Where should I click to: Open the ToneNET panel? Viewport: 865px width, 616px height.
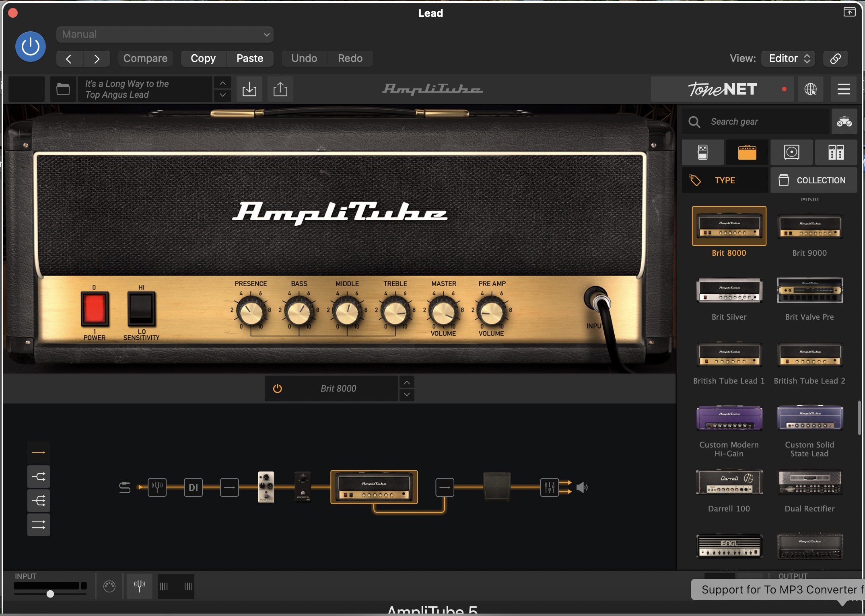(722, 89)
